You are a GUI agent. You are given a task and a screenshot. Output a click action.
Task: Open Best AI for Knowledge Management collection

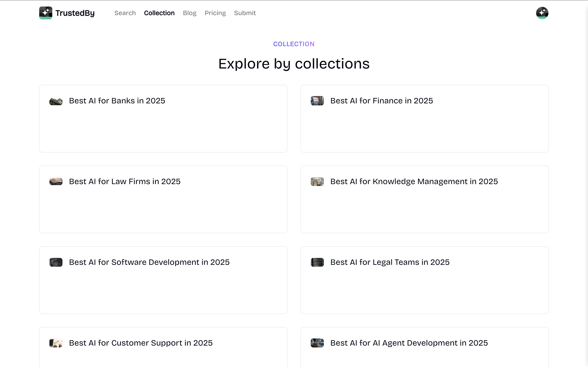click(x=414, y=181)
